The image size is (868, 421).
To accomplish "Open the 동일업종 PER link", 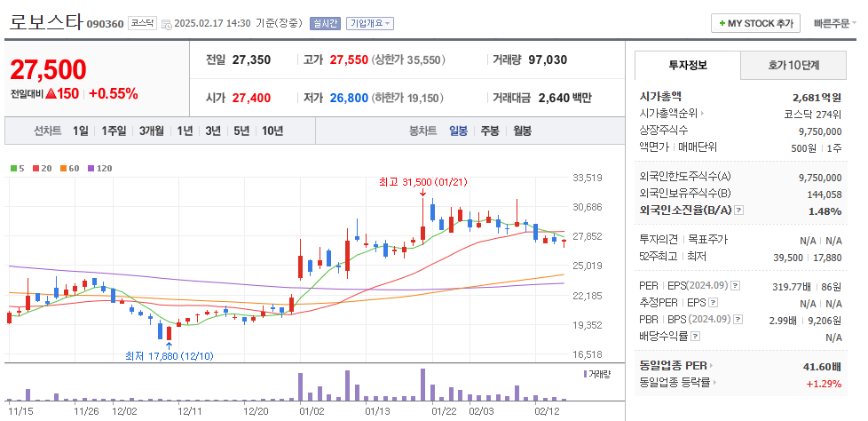I will [x=674, y=366].
